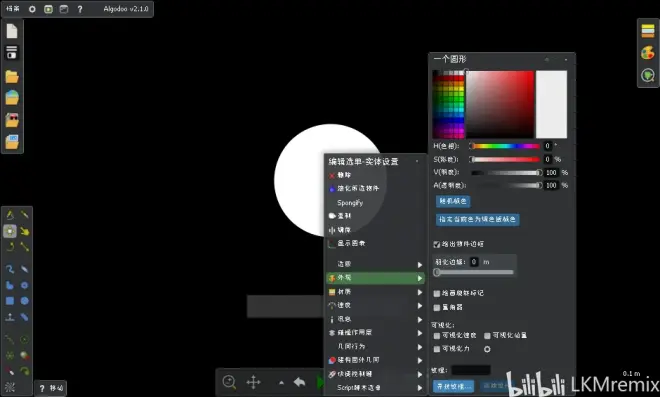660x397 pixels.
Task: Click the Undo arrow in bottom bar
Action: pos(299,382)
